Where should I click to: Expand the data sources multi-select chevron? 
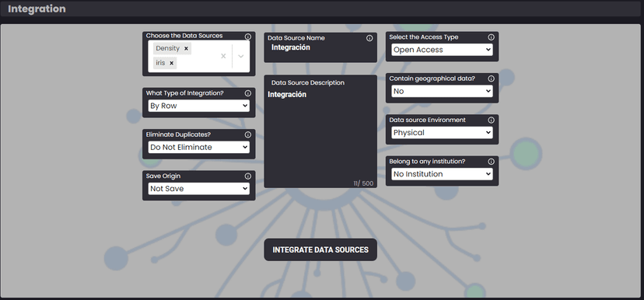(241, 56)
